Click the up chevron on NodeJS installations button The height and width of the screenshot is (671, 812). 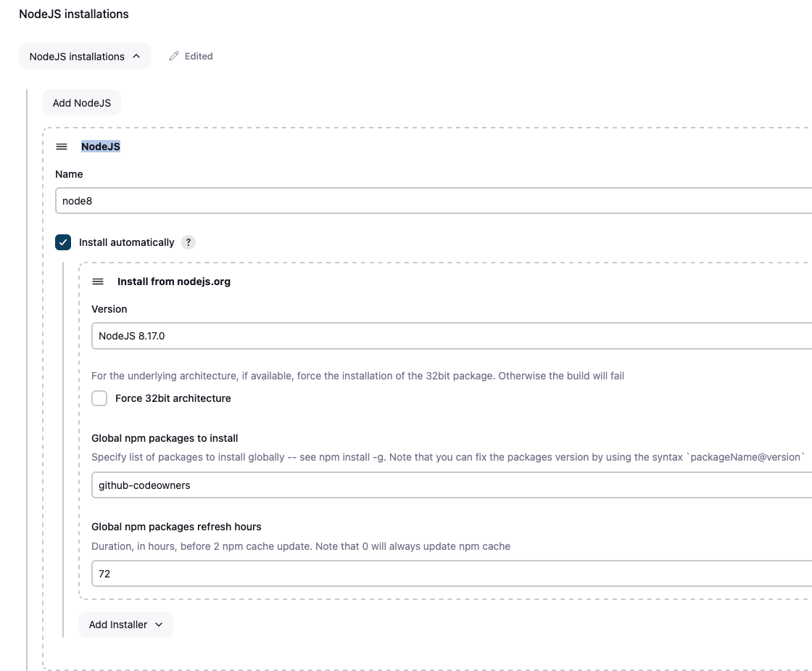[x=136, y=57]
